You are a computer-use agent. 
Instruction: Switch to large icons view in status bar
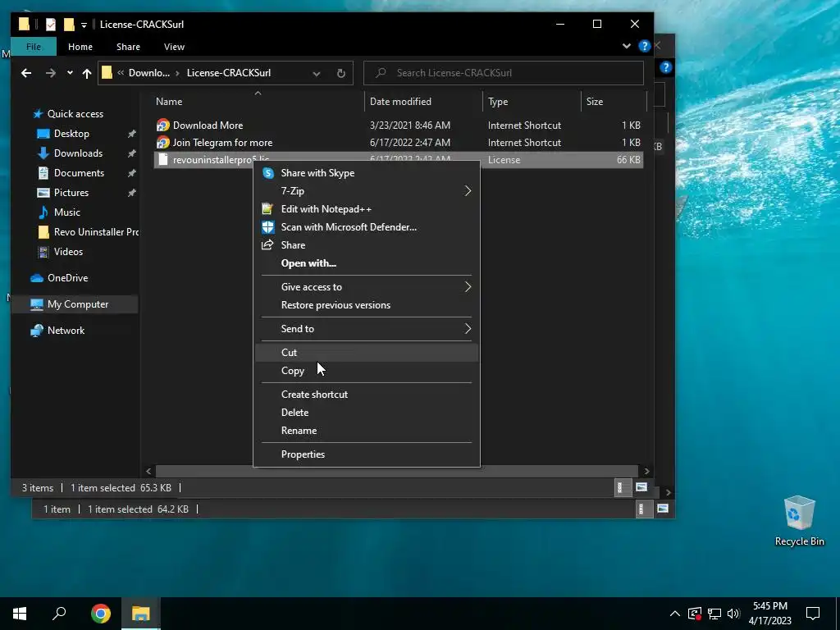pos(641,487)
